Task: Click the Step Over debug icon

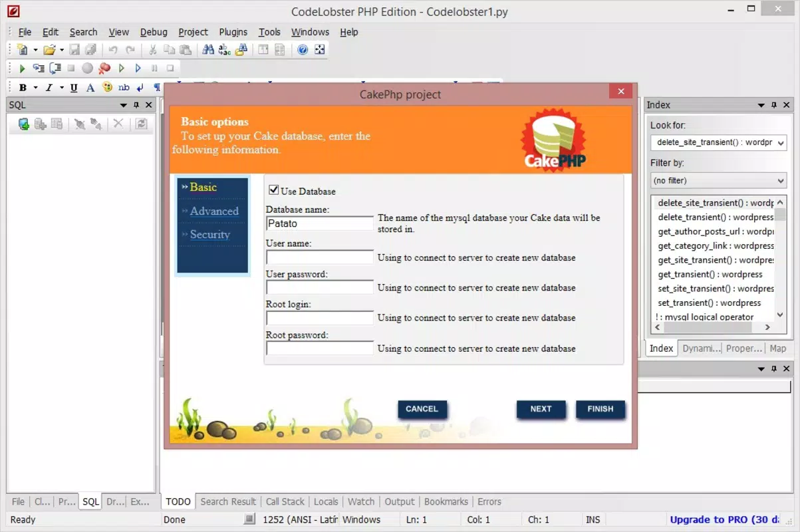Action: (x=55, y=68)
